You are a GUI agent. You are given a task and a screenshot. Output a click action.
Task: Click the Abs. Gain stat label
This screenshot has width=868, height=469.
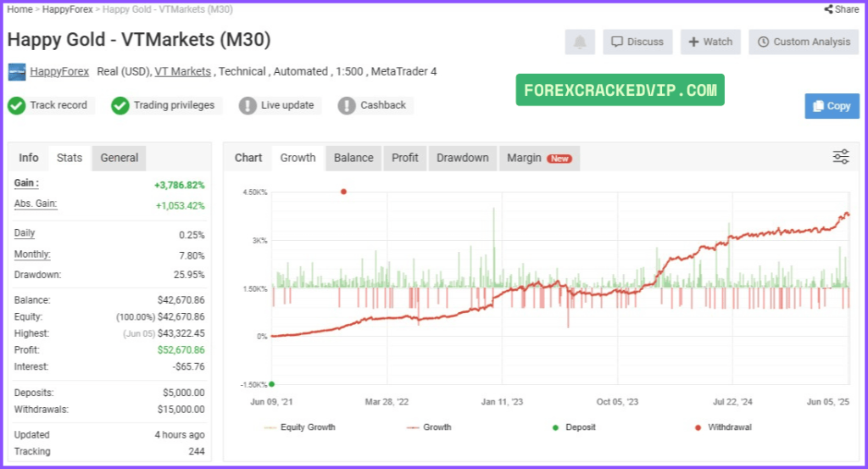[36, 204]
